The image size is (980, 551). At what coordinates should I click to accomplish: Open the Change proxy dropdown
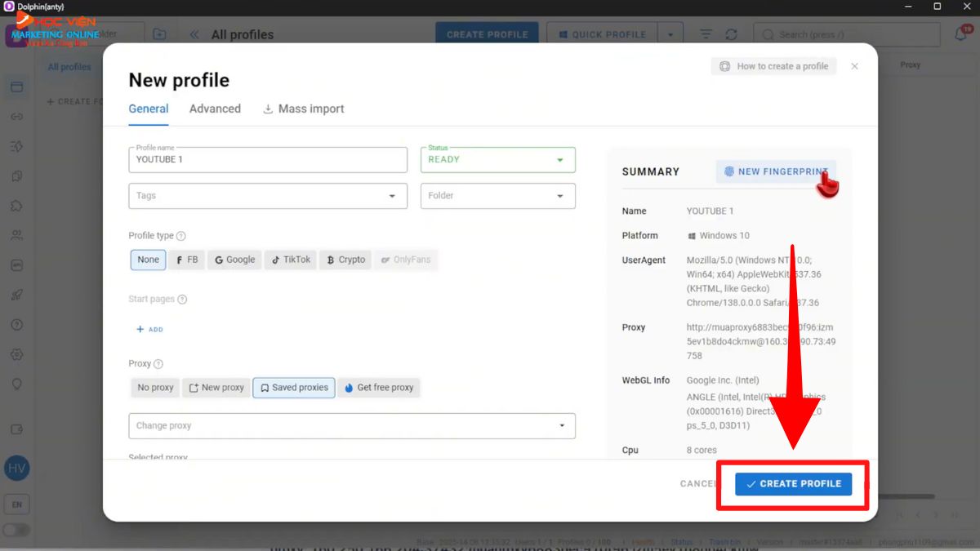tap(352, 425)
